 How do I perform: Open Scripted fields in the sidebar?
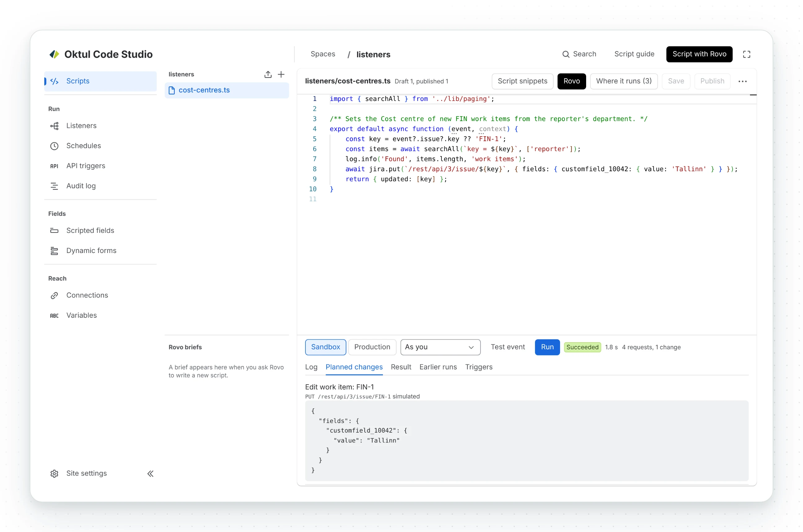point(100,231)
